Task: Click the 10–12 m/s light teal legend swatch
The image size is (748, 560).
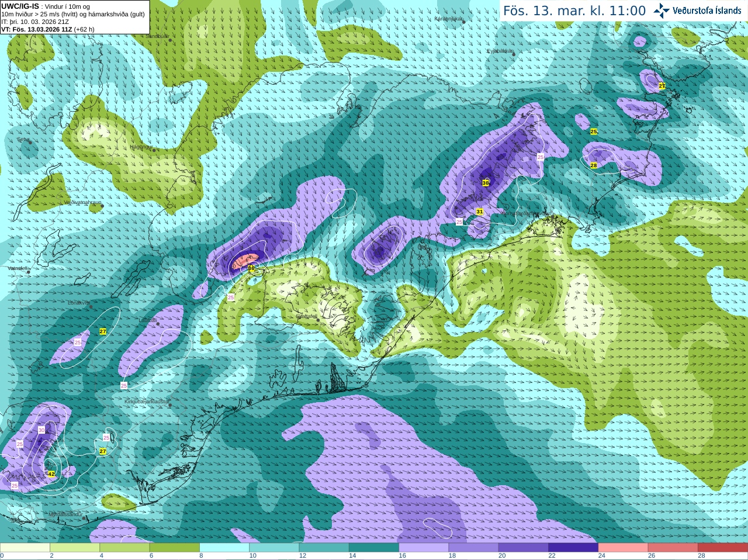Action: click(274, 548)
